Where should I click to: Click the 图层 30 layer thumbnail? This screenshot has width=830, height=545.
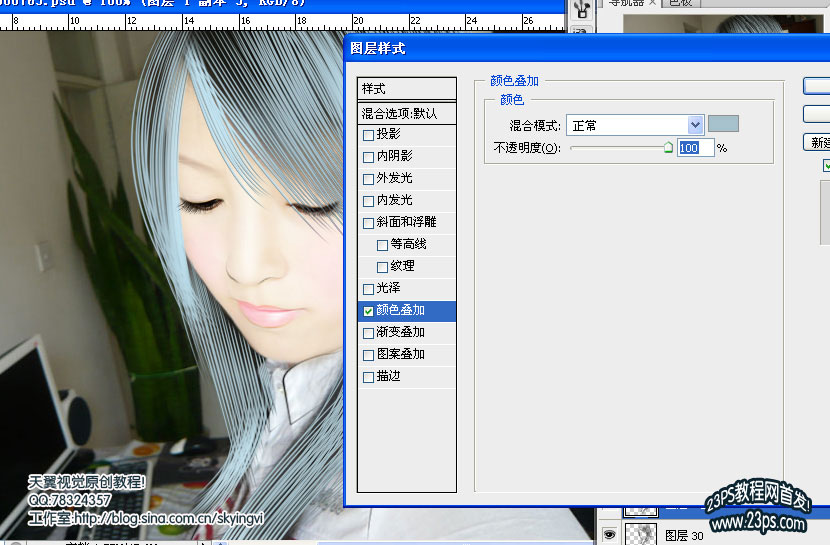[x=641, y=534]
